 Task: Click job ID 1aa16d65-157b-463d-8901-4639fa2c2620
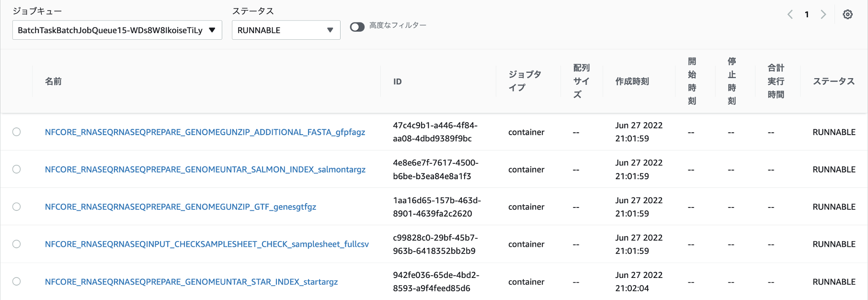click(437, 207)
